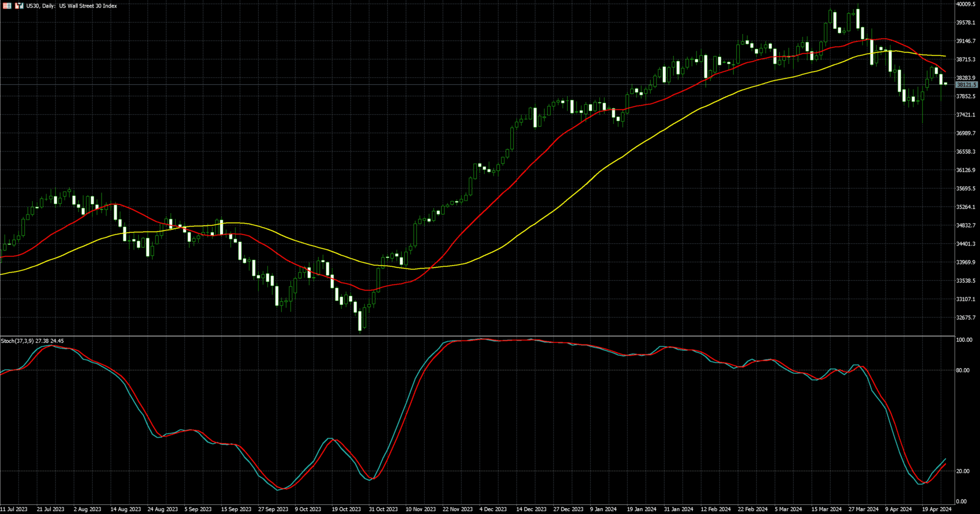This screenshot has width=980, height=514.
Task: Toggle the one-click trading panel icon
Action: (x=19, y=6)
